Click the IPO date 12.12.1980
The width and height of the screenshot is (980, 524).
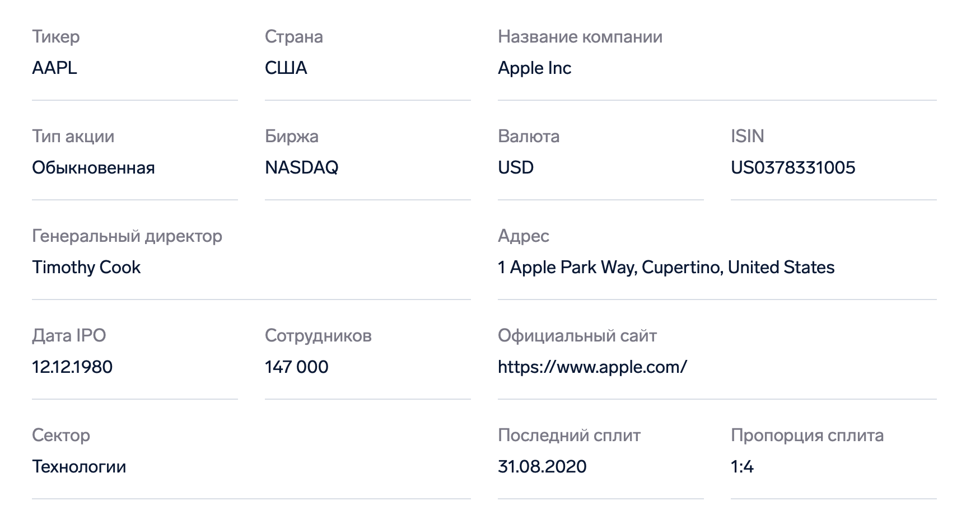tap(72, 367)
